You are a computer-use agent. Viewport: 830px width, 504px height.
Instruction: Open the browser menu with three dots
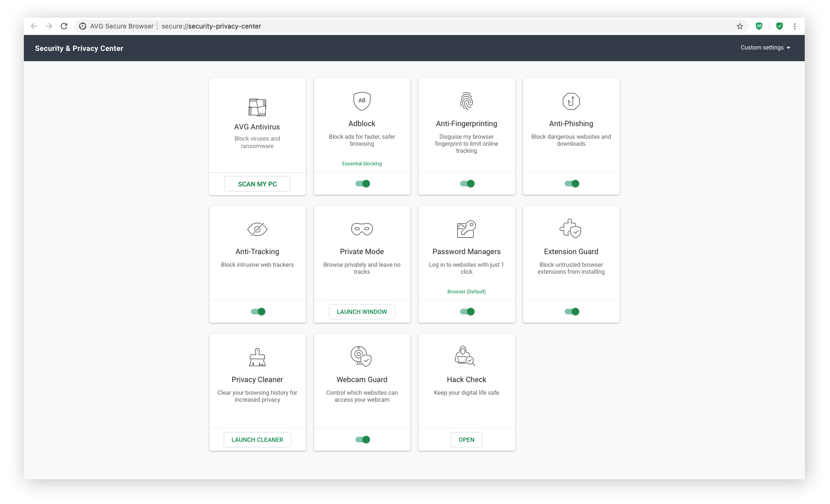point(795,26)
